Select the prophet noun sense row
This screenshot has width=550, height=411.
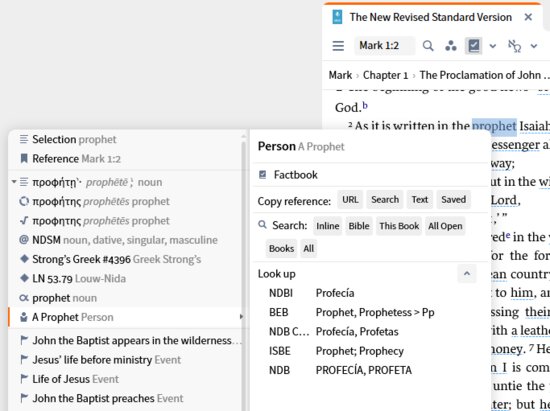click(x=126, y=298)
